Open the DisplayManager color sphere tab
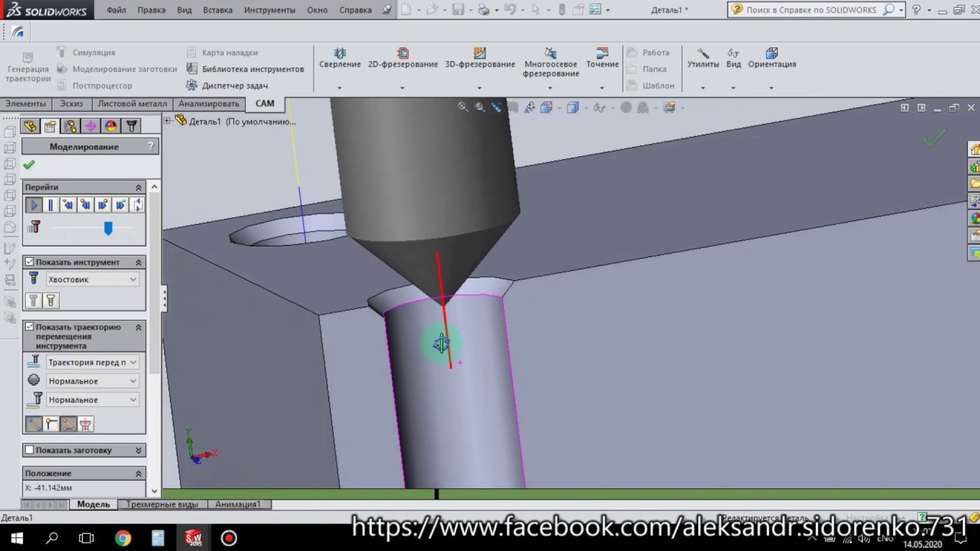 [110, 126]
